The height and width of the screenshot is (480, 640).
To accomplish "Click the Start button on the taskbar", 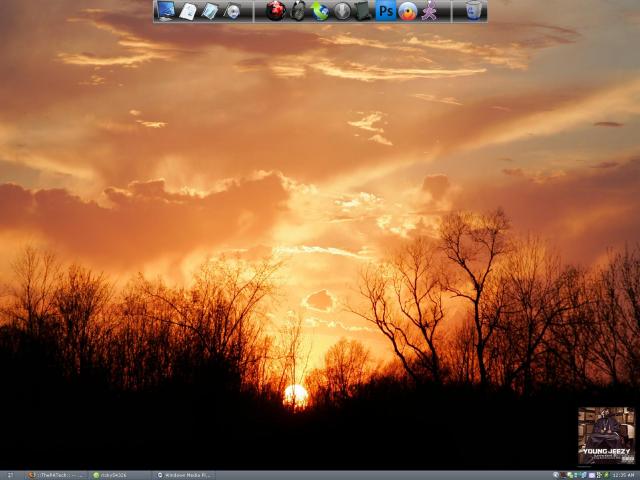I will coord(10,475).
